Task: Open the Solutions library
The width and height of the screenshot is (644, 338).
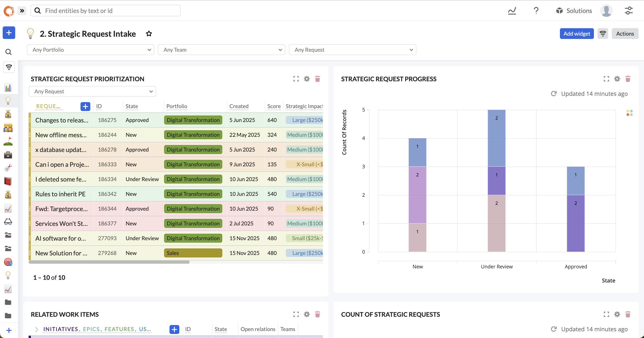Action: tap(574, 11)
